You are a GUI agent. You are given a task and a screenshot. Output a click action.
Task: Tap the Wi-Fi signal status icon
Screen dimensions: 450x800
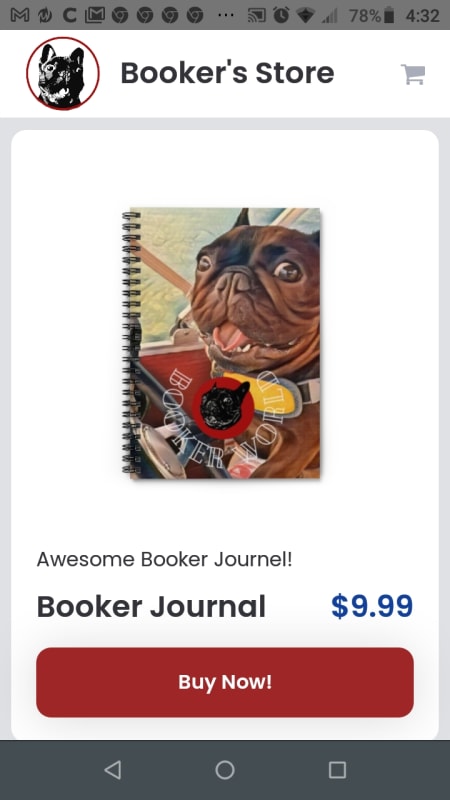coord(306,16)
